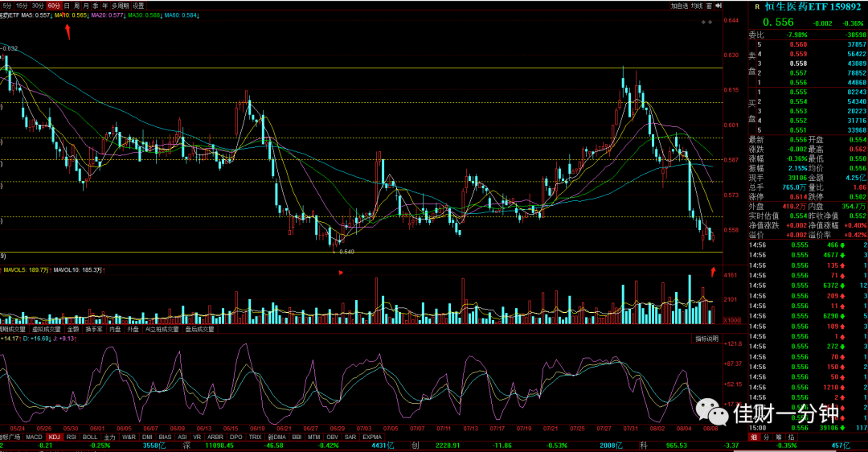
Task: Click the 窗 window layout button
Action: (x=709, y=6)
